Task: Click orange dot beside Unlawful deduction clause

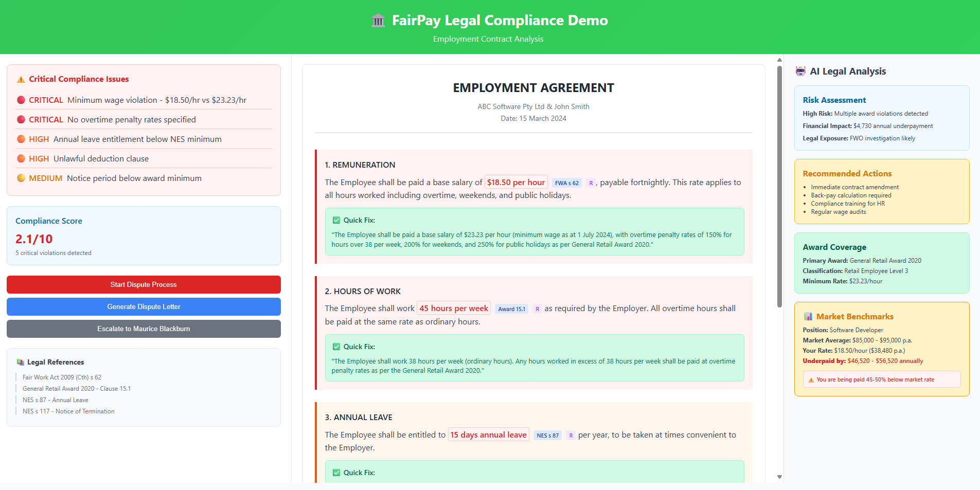Action: (x=21, y=158)
